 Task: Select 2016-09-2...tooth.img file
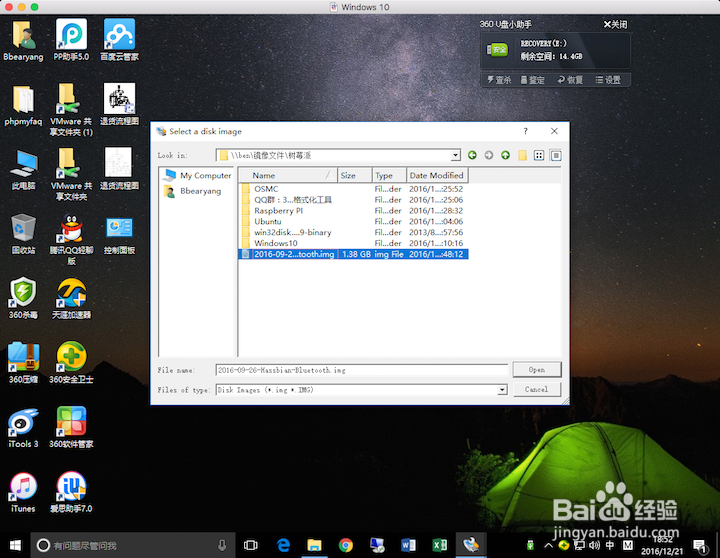coord(354,254)
